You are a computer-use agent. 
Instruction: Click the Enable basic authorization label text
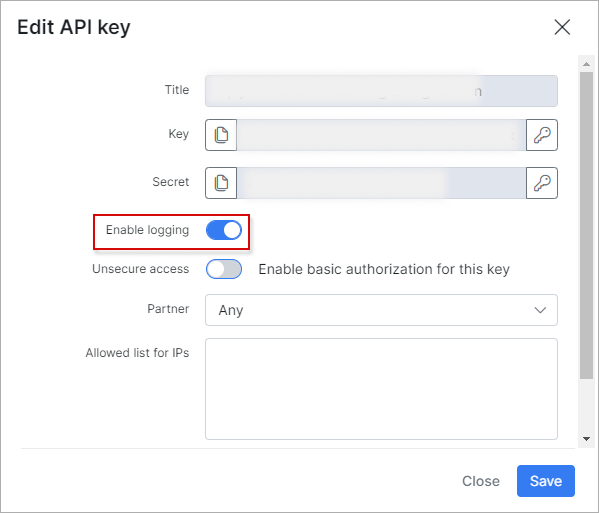(x=384, y=269)
